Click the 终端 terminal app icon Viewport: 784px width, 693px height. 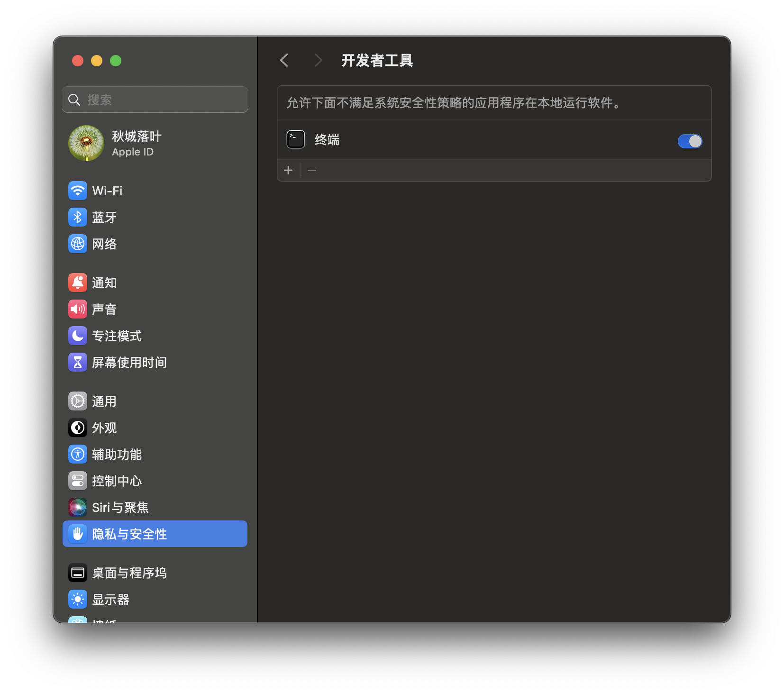pyautogui.click(x=296, y=139)
